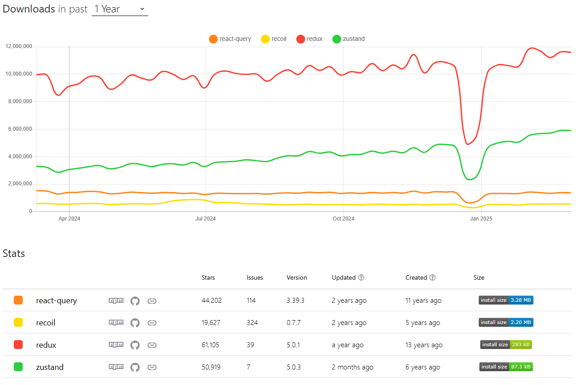Click the Downloads heading

(x=29, y=9)
